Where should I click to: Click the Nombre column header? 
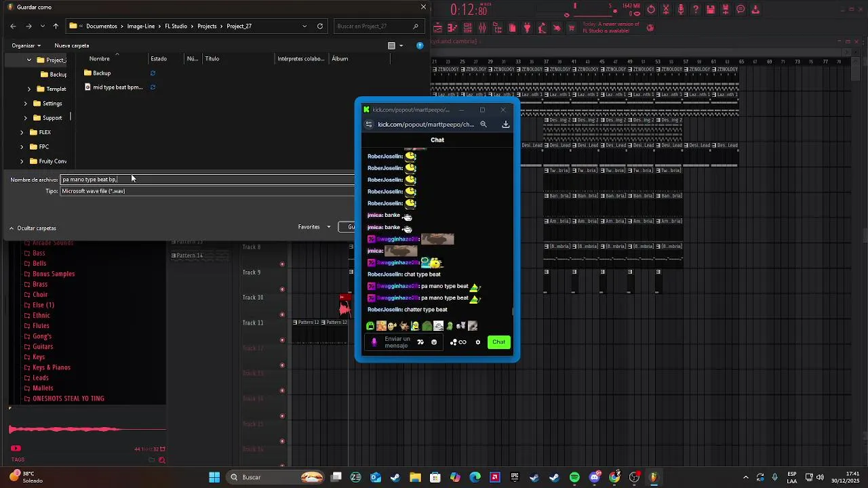[99, 58]
